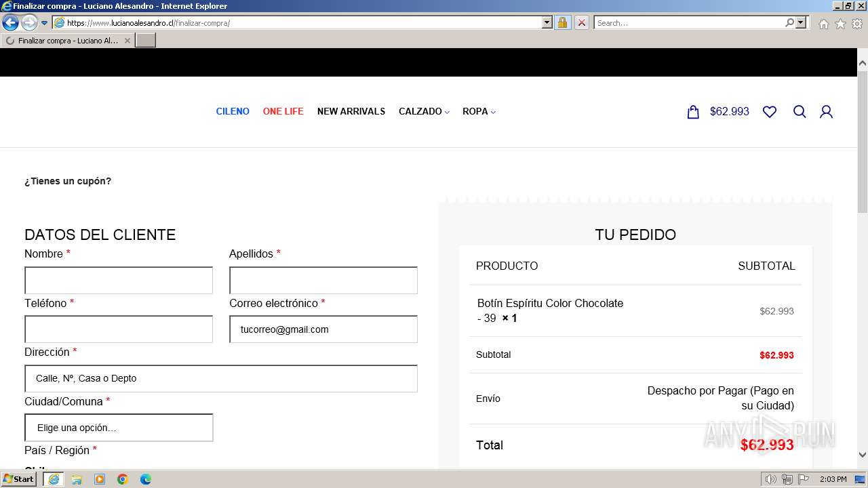868x488 pixels.
Task: Open the Ciudad/Comuna option selector
Action: [x=119, y=428]
